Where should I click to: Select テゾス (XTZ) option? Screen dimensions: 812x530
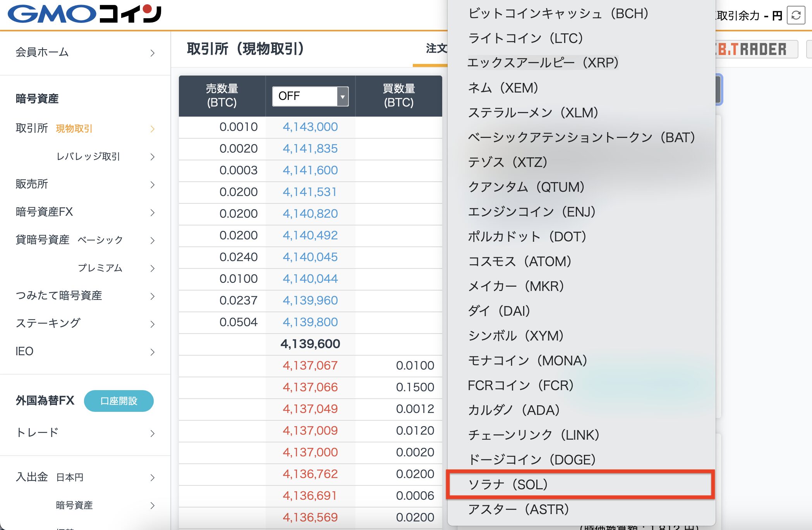tap(581, 162)
